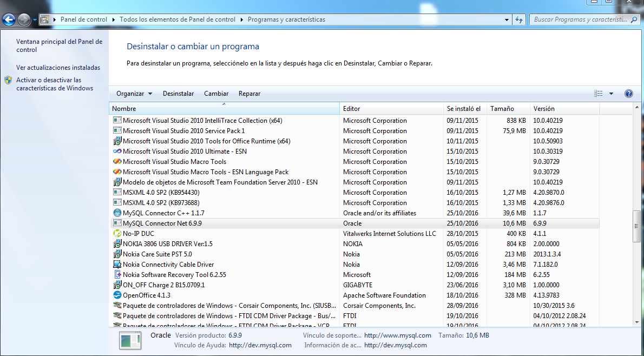Click the shield icon beside Windows features link
This screenshot has height=356, width=644.
[8, 80]
